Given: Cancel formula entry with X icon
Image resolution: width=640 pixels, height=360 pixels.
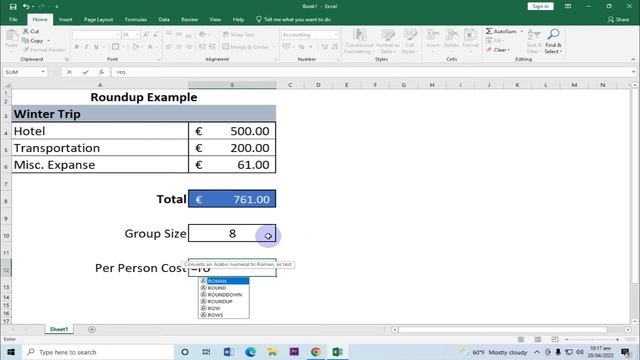Looking at the screenshot, I should point(69,72).
